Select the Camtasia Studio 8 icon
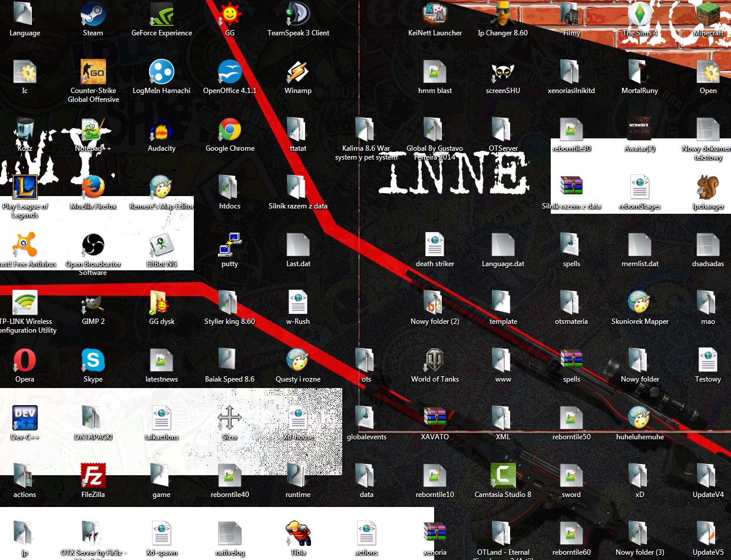The width and height of the screenshot is (731, 560). tap(503, 476)
